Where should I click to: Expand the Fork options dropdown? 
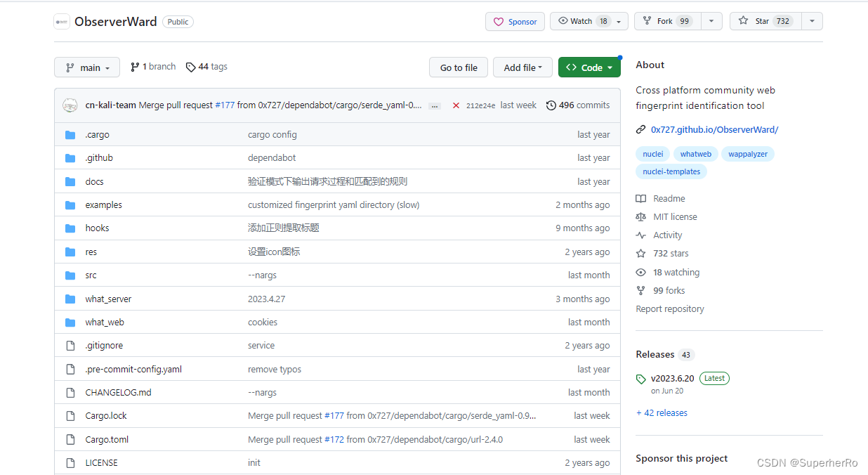pos(711,21)
